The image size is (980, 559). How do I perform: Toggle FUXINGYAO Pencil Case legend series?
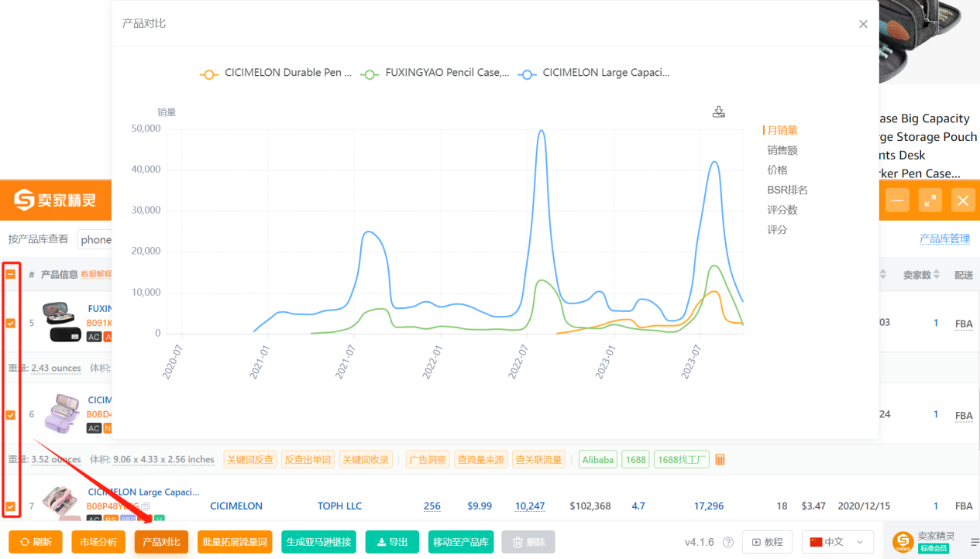[x=436, y=74]
